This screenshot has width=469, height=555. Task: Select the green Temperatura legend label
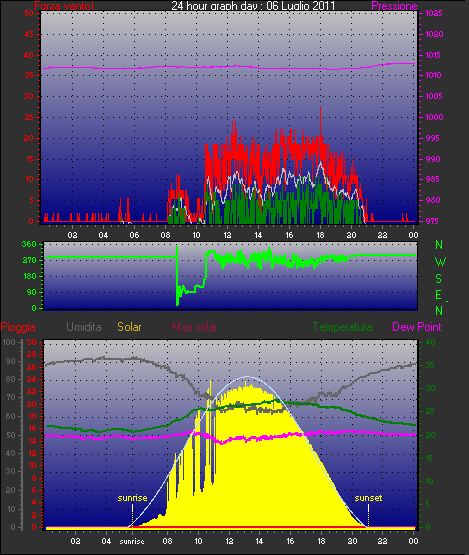coord(342,327)
